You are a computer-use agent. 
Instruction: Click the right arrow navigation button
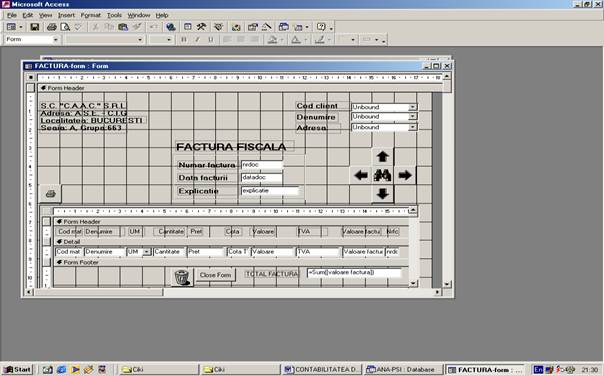click(x=405, y=175)
